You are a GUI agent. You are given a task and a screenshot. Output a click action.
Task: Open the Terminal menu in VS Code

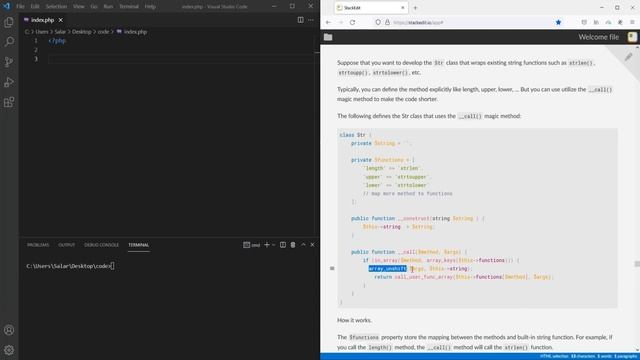pos(129,7)
